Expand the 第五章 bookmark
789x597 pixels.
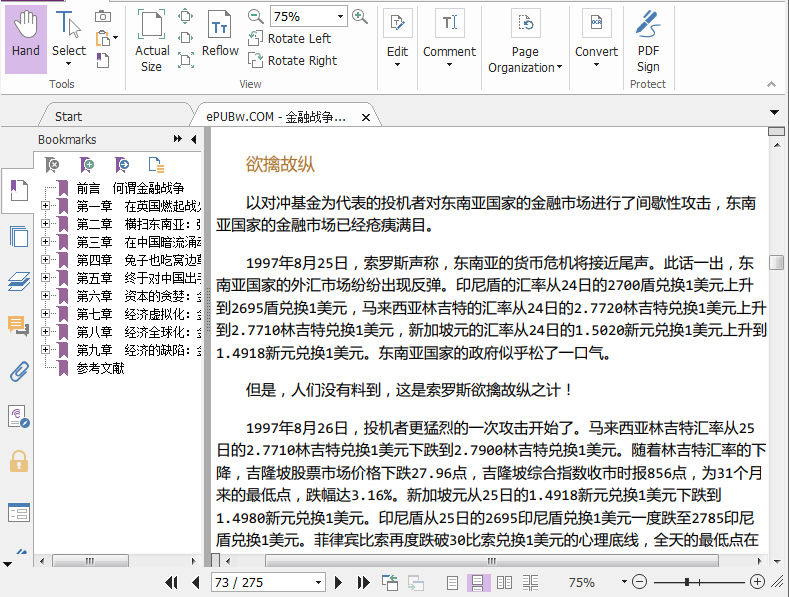click(x=45, y=277)
